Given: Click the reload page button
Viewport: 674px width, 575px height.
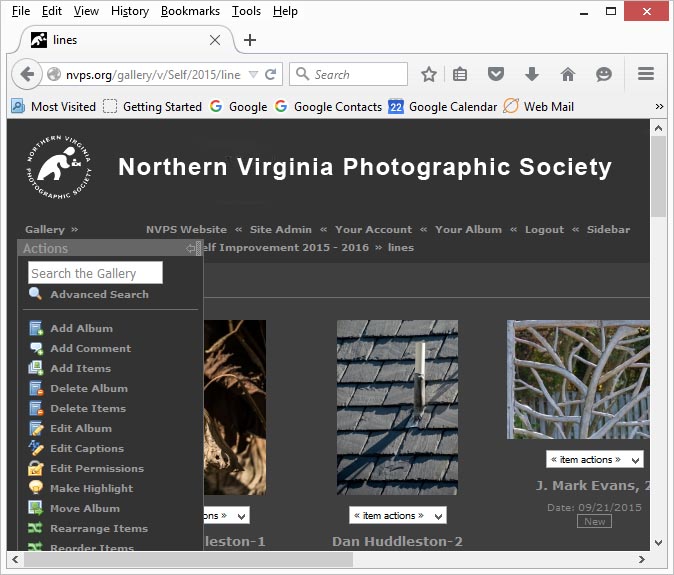Looking at the screenshot, I should 271,75.
